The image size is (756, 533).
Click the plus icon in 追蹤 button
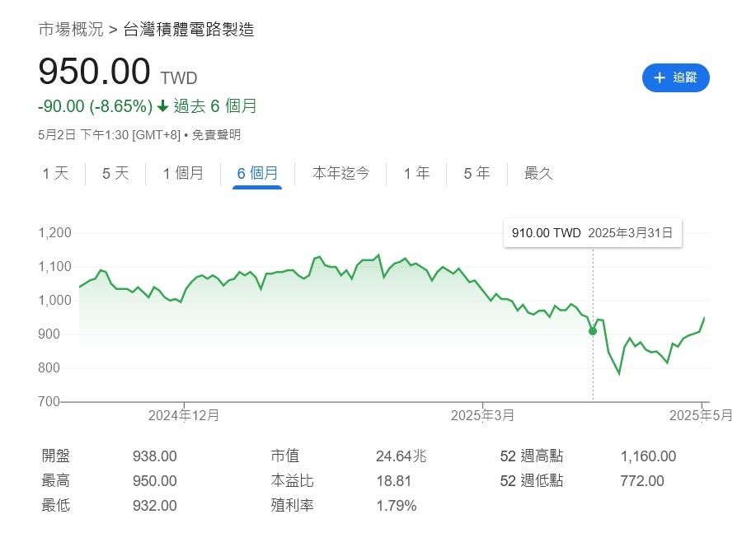click(x=659, y=77)
